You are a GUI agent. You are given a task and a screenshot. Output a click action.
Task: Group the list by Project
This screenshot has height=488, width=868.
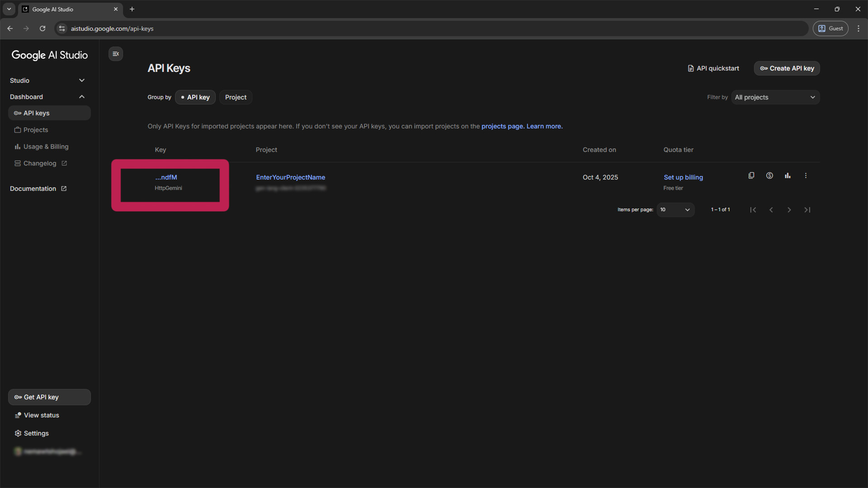tap(236, 97)
